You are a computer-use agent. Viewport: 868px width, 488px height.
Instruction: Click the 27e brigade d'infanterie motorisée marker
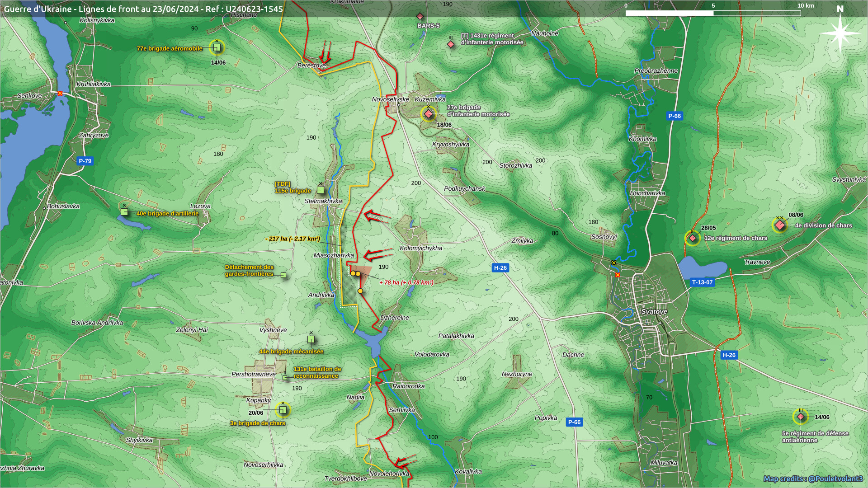(x=428, y=114)
